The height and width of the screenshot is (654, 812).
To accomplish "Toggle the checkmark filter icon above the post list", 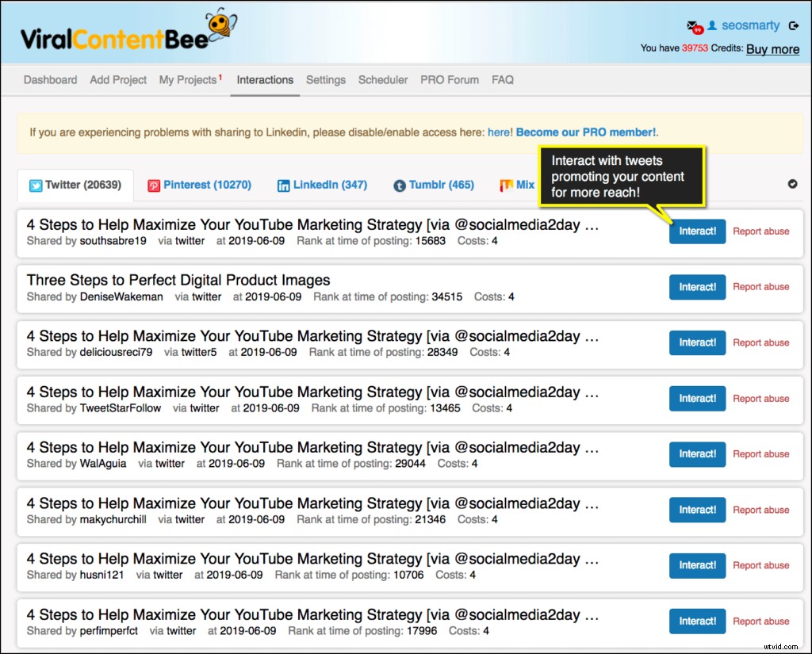I will pos(792,183).
